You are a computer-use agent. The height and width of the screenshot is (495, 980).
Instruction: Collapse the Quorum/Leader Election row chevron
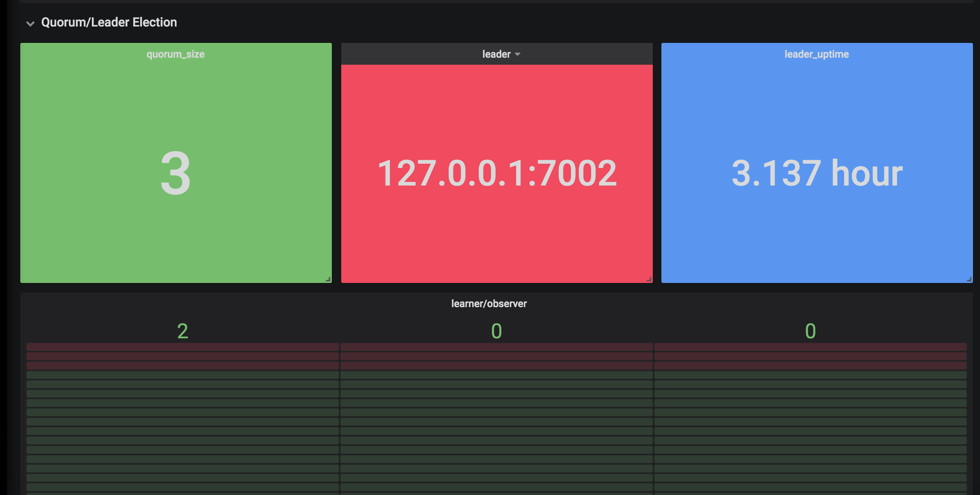point(30,23)
